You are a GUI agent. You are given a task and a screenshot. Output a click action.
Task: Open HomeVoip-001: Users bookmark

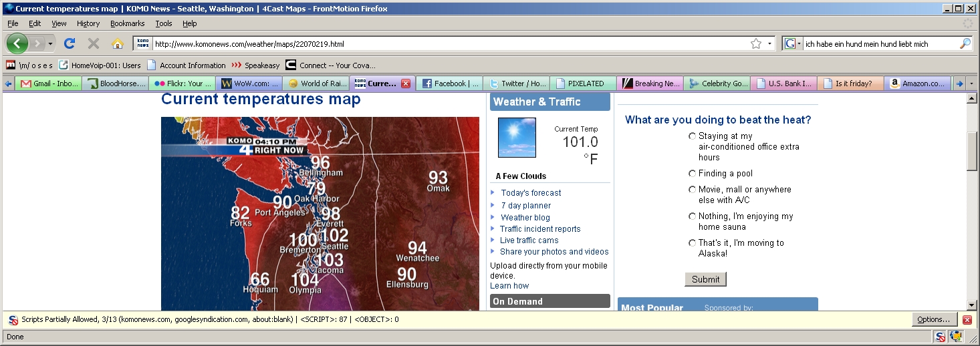coord(100,65)
